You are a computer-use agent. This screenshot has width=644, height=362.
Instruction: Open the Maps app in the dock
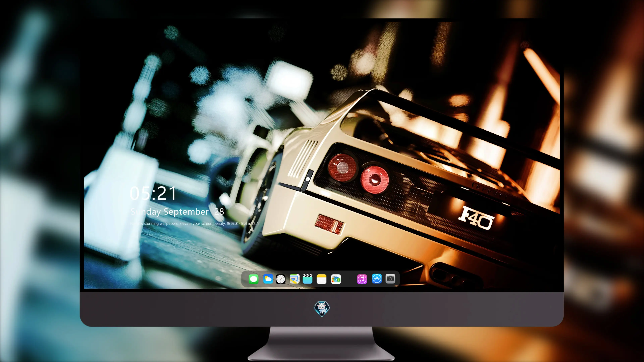(x=294, y=279)
